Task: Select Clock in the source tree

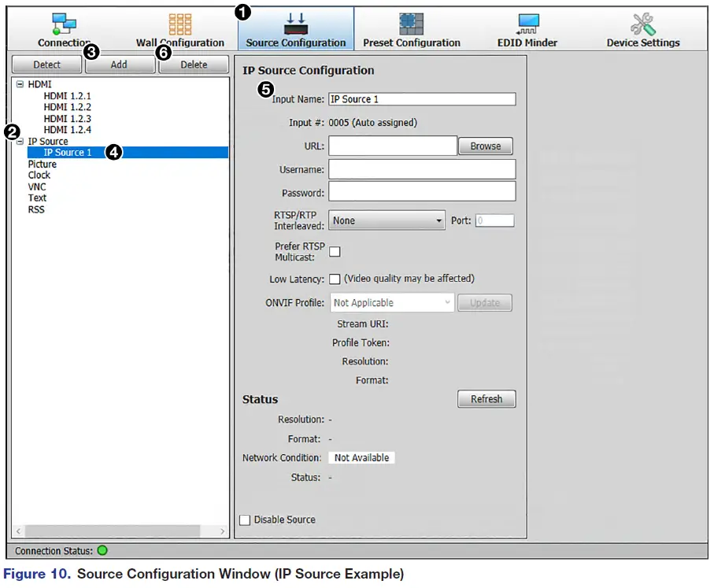Action: [39, 176]
